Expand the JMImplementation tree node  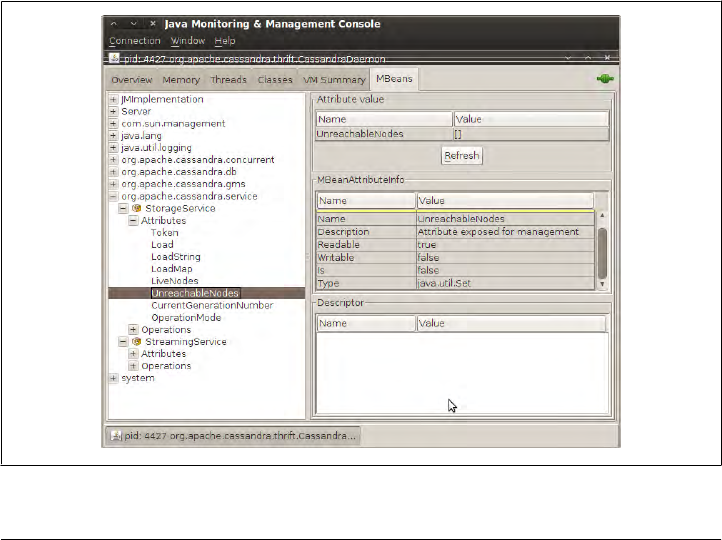pyautogui.click(x=113, y=99)
